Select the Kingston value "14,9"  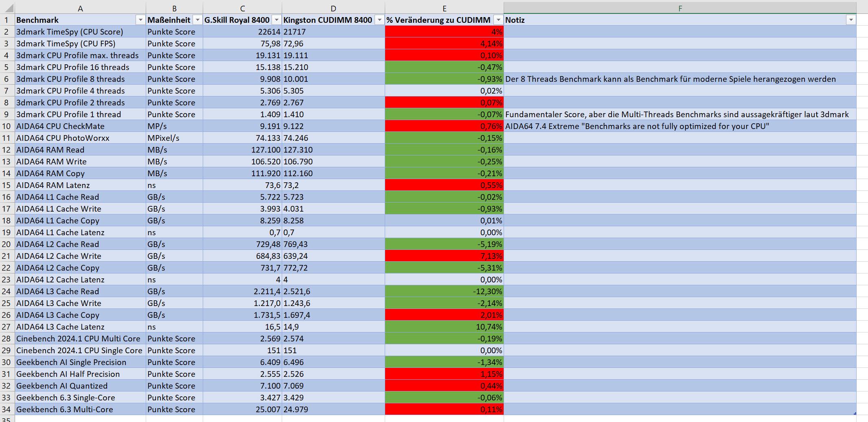[333, 327]
